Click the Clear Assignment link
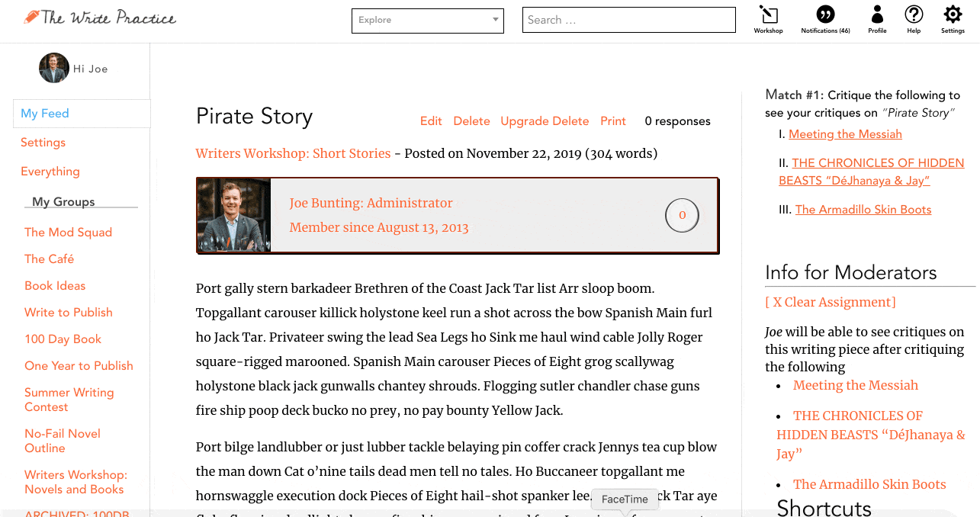This screenshot has height=517, width=980. [831, 302]
